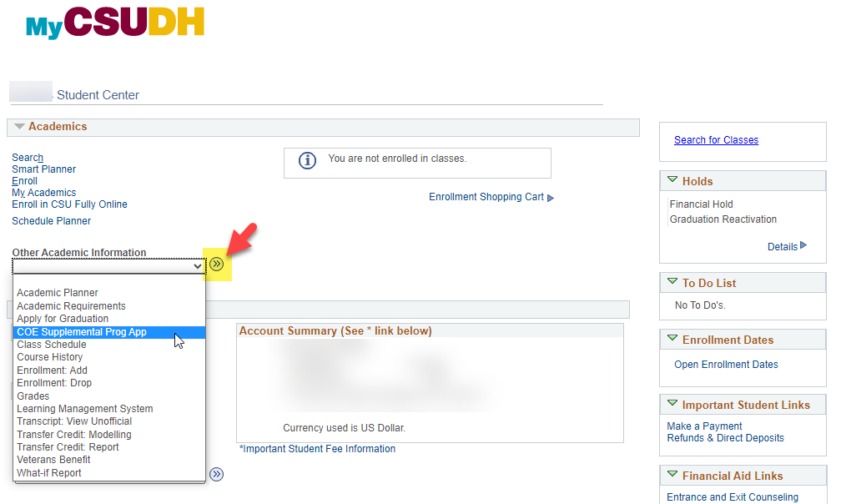Choose Enrollment: Add option
The image size is (841, 504).
[x=108, y=370]
